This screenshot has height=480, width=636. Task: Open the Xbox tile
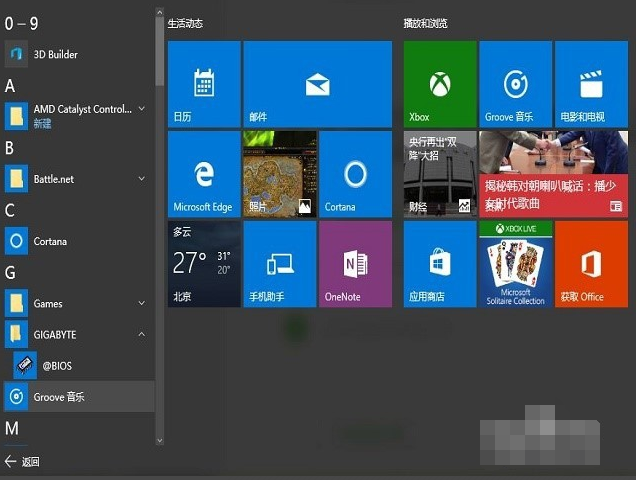click(x=440, y=84)
